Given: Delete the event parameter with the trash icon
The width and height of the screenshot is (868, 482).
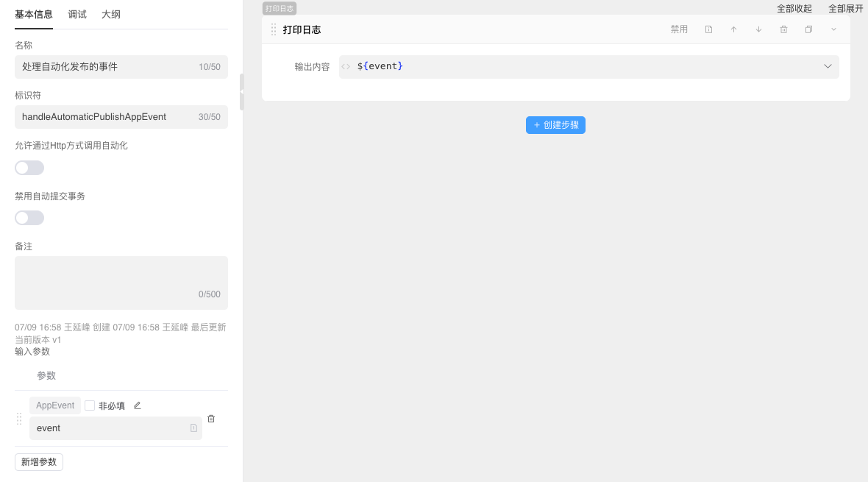Looking at the screenshot, I should pos(211,419).
